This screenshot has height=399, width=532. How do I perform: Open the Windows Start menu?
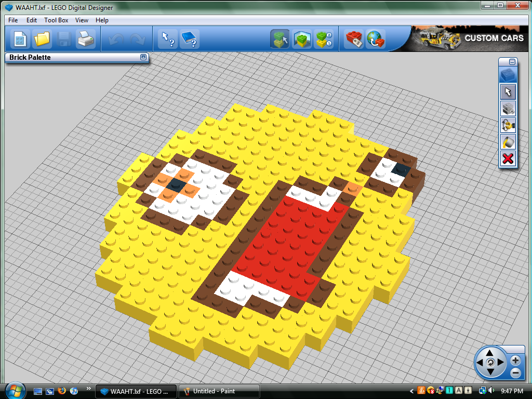[x=15, y=390]
